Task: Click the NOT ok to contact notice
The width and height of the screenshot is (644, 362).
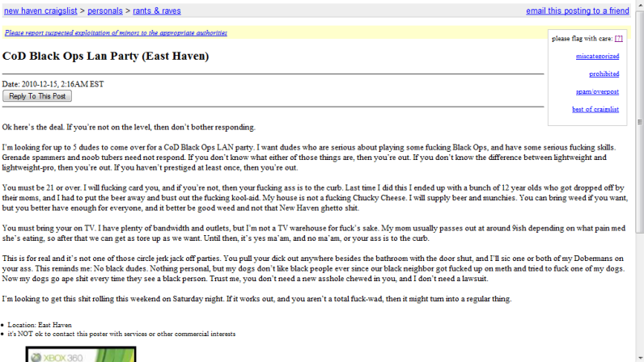Action: coord(121,333)
